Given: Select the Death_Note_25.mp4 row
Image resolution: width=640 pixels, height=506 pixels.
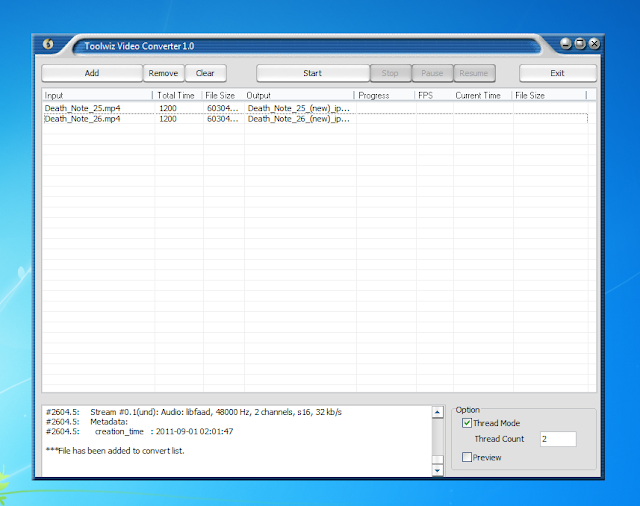Looking at the screenshot, I should (x=315, y=108).
